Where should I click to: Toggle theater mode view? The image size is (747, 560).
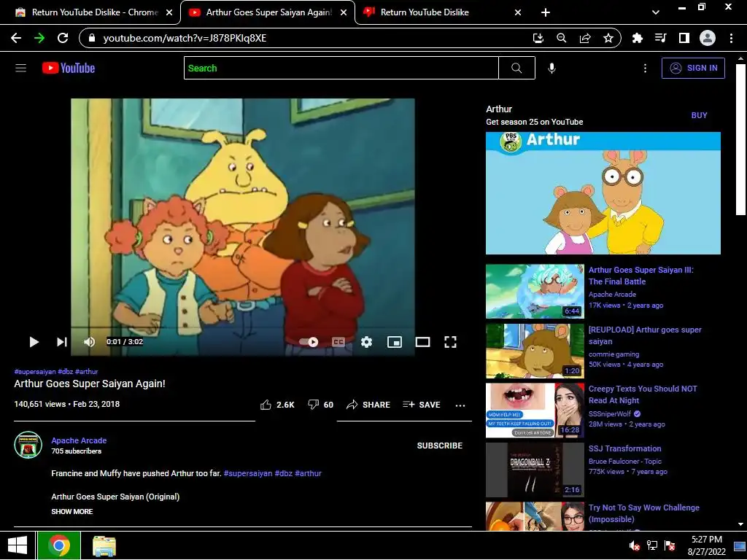click(x=422, y=342)
